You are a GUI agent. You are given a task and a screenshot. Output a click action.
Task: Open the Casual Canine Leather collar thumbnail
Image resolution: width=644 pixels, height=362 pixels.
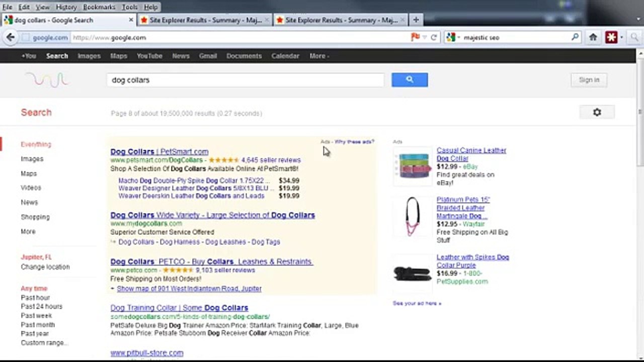413,165
